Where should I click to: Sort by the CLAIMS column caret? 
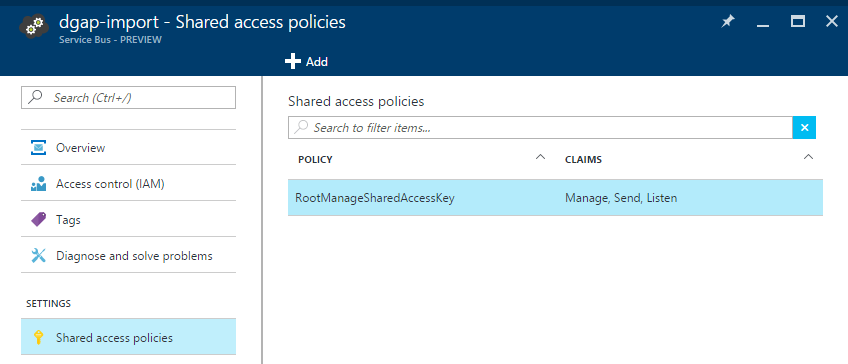click(809, 157)
